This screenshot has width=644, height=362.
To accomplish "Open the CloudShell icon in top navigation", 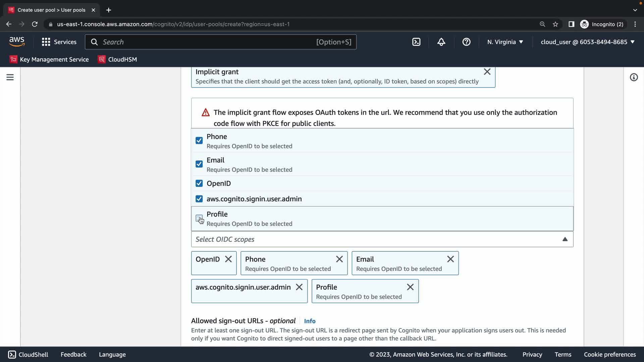I will click(416, 42).
